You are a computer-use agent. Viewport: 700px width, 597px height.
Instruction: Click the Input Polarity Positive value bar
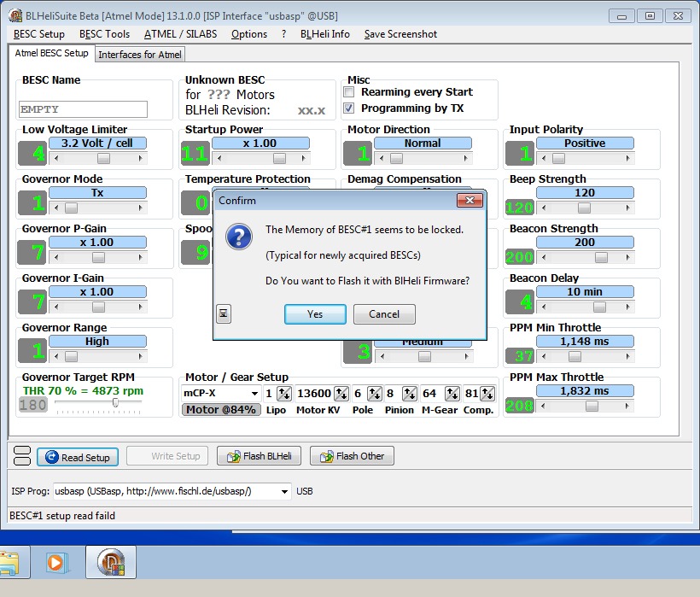point(585,143)
